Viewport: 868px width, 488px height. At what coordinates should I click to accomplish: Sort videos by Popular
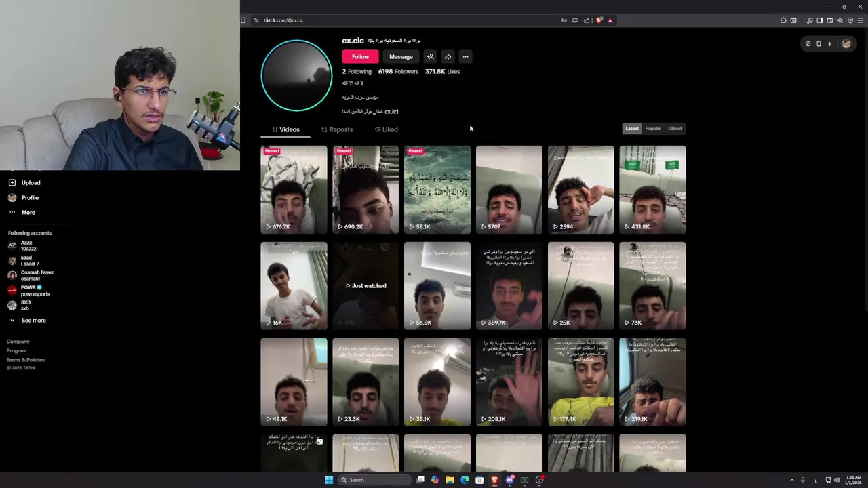[653, 129]
